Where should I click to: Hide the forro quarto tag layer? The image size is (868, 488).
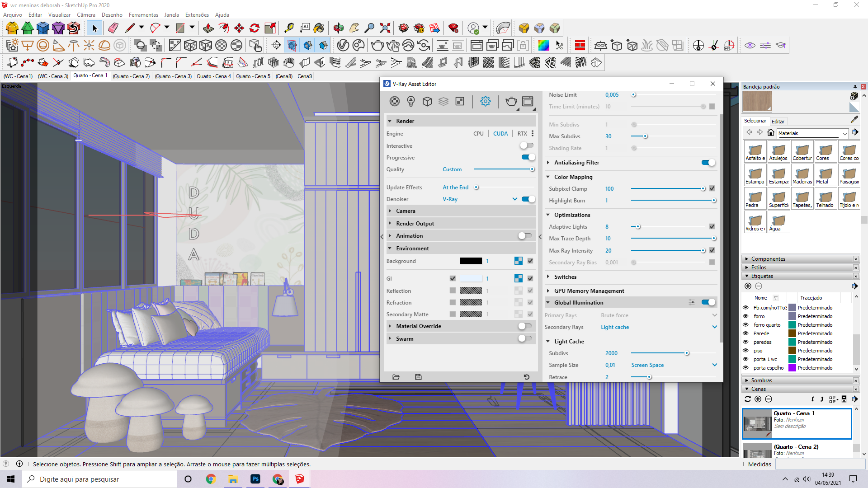(x=745, y=325)
